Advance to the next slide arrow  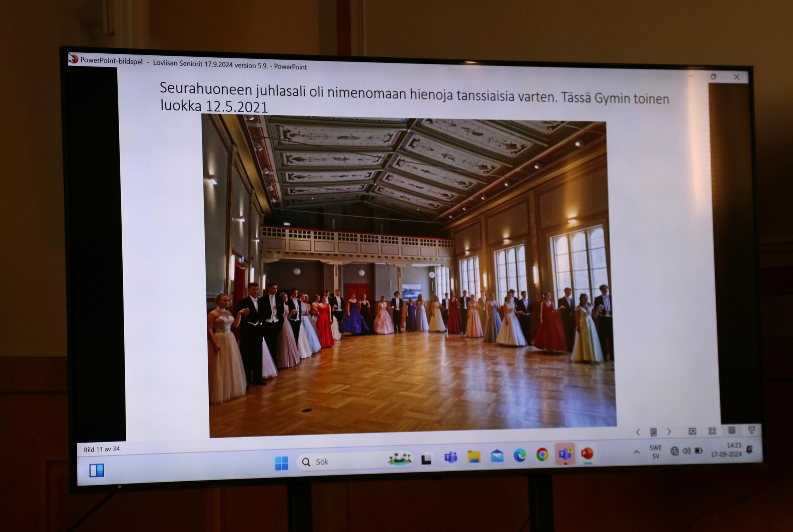tap(669, 432)
